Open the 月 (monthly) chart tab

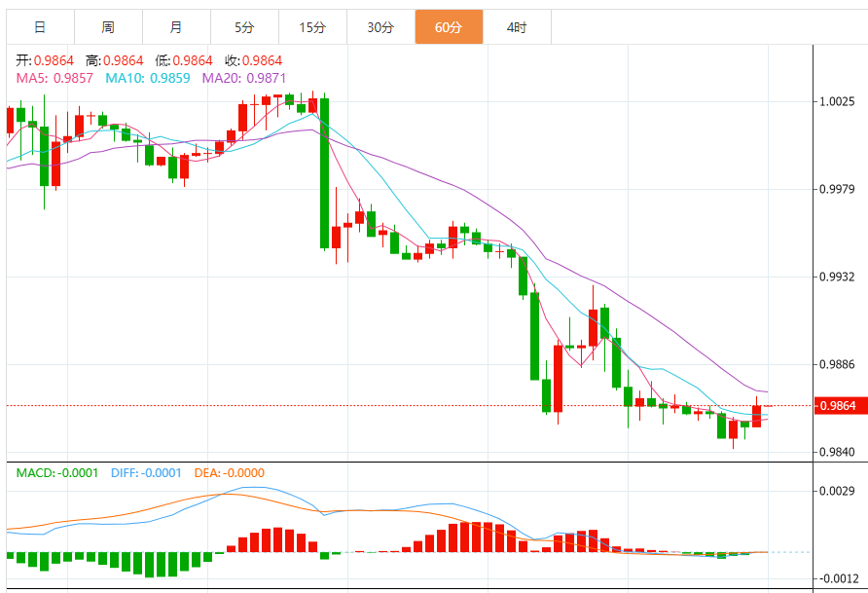pyautogui.click(x=176, y=27)
